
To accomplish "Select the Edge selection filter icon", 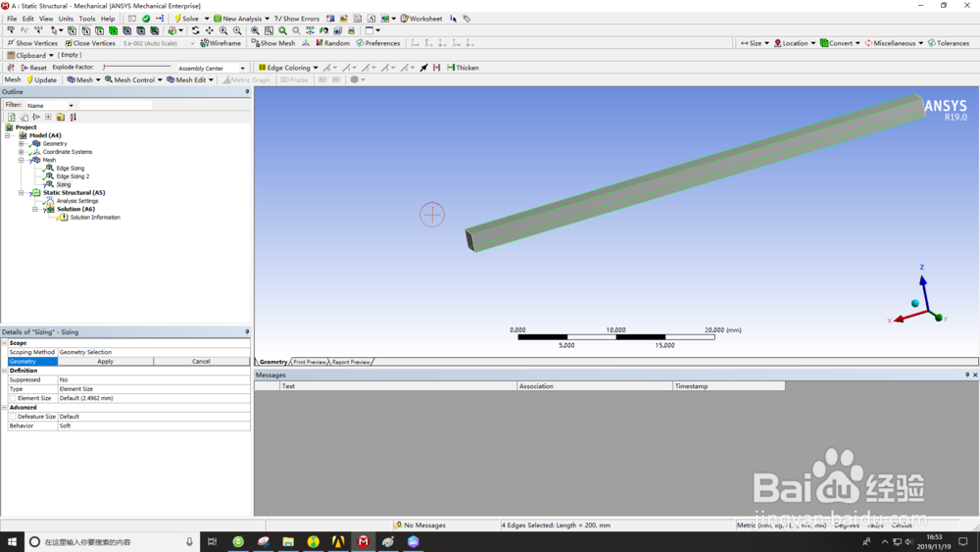I will [x=85, y=30].
